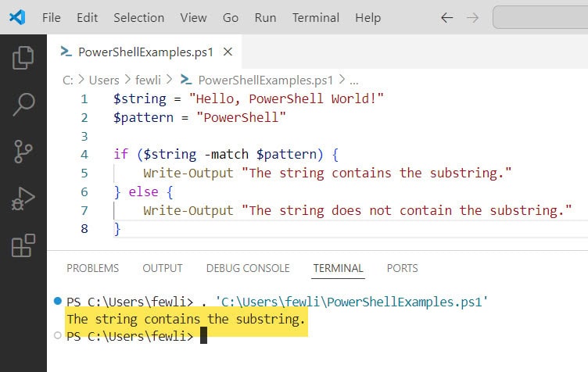Open the Explorer view in activity bar
Viewport: 588px width, 372px height.
(x=23, y=58)
